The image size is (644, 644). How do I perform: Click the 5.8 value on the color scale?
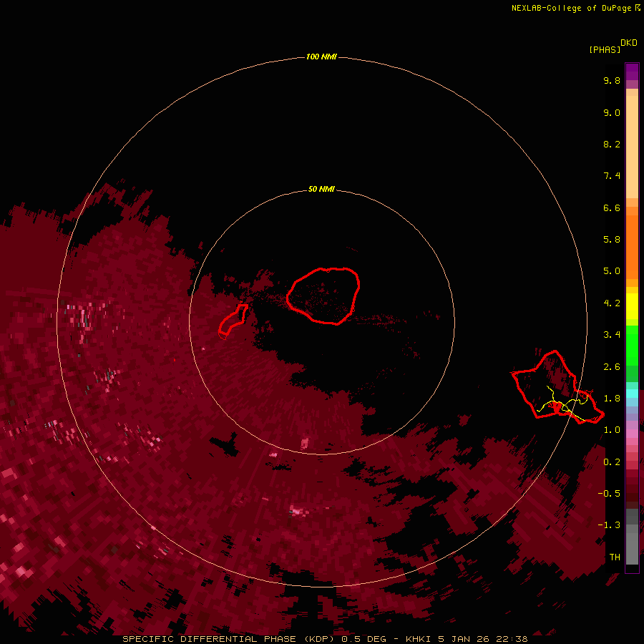click(612, 240)
